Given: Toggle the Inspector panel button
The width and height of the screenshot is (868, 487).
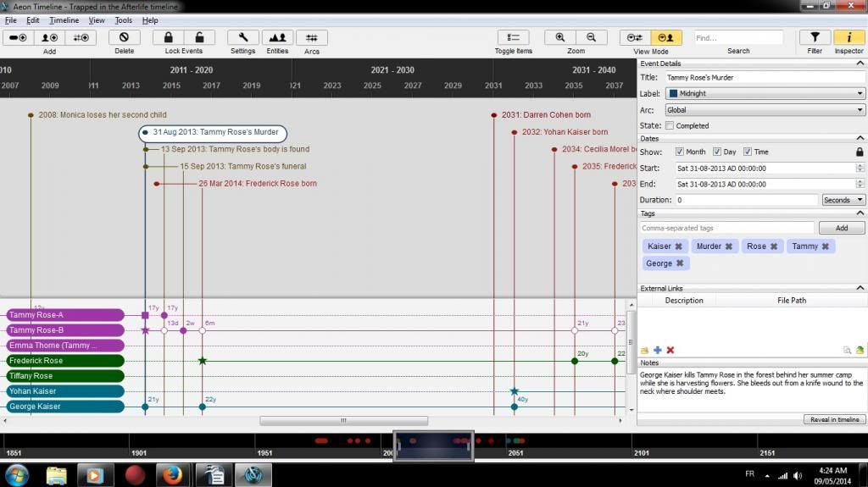Looking at the screenshot, I should click(849, 38).
